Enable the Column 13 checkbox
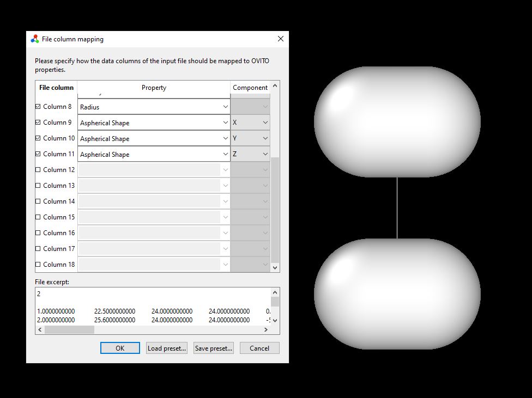 pos(39,186)
